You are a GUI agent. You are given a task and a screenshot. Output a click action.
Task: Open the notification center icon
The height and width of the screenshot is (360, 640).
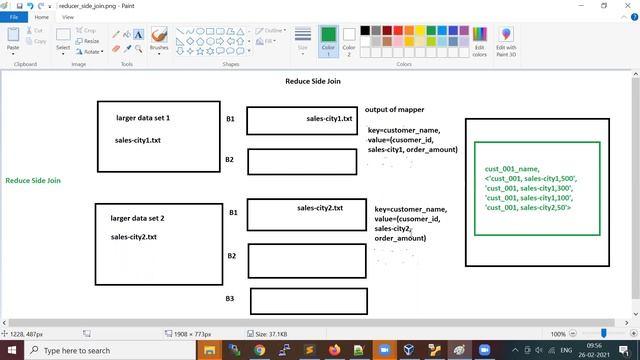point(624,350)
